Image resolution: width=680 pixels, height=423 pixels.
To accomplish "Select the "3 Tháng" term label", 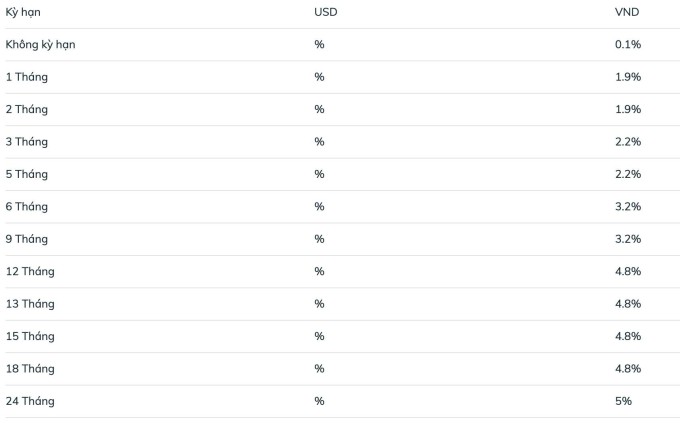I will pos(27,142).
